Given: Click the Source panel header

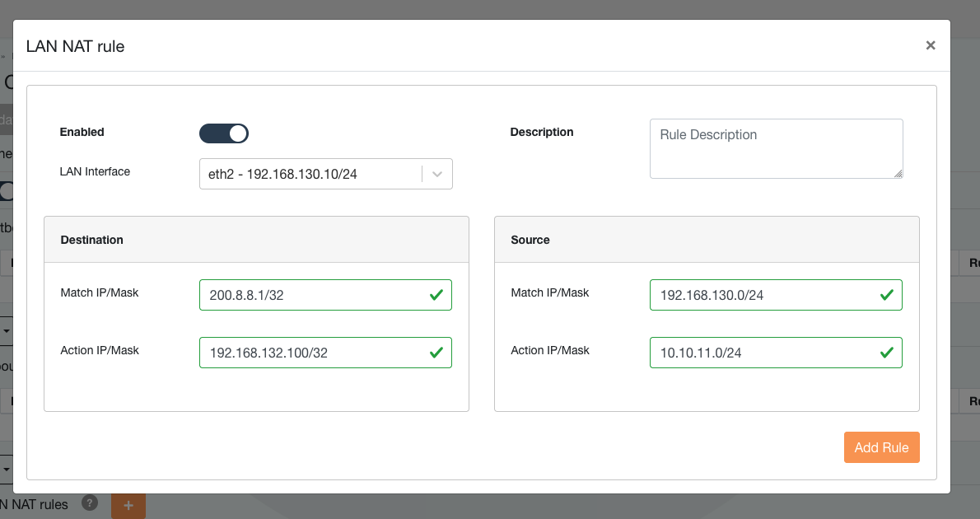Looking at the screenshot, I should tap(707, 240).
